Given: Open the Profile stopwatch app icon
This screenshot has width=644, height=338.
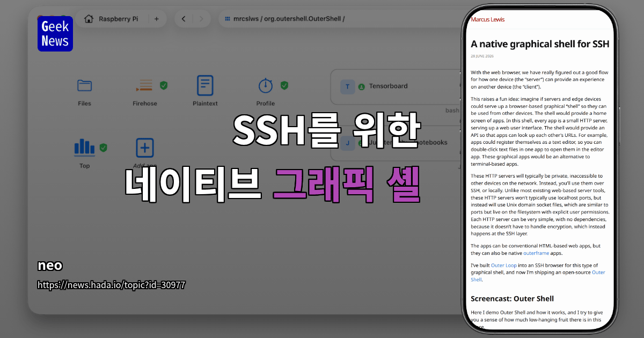Looking at the screenshot, I should pyautogui.click(x=265, y=85).
